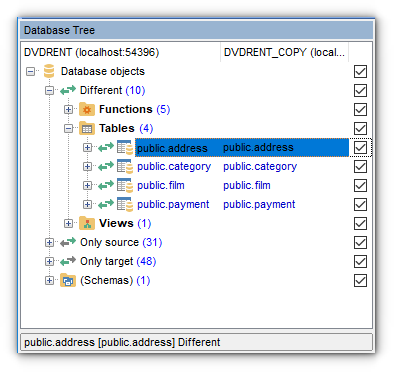The width and height of the screenshot is (394, 372).
Task: Expand the Only source (31) node
Action: [49, 242]
